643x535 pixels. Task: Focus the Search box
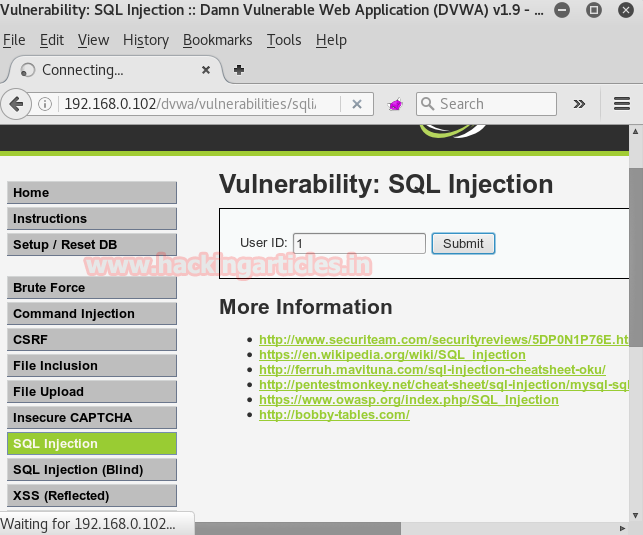(486, 104)
